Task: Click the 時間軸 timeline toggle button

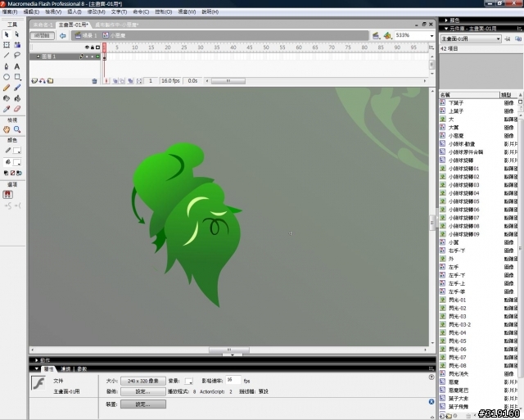Action: (42, 35)
